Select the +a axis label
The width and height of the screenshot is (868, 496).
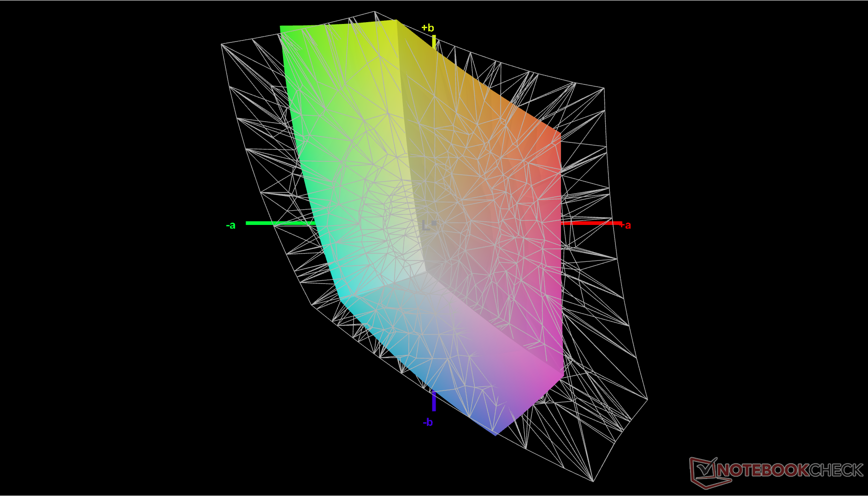point(626,225)
